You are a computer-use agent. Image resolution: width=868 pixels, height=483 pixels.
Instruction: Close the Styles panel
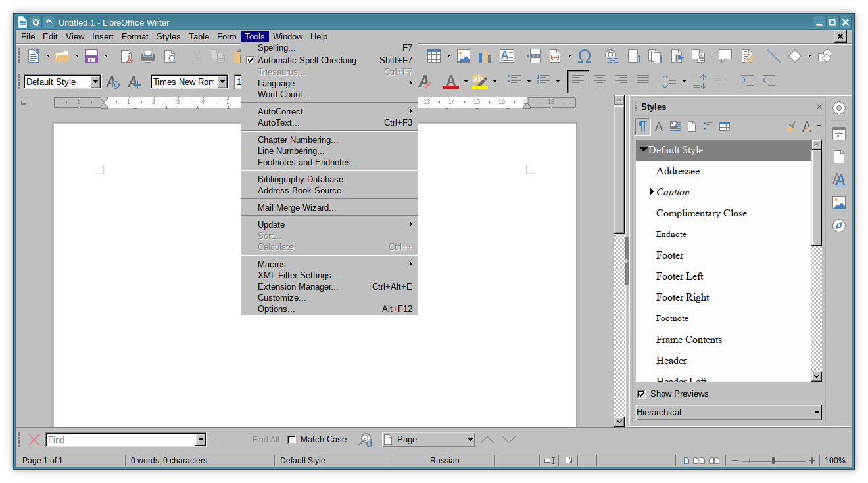tap(819, 107)
